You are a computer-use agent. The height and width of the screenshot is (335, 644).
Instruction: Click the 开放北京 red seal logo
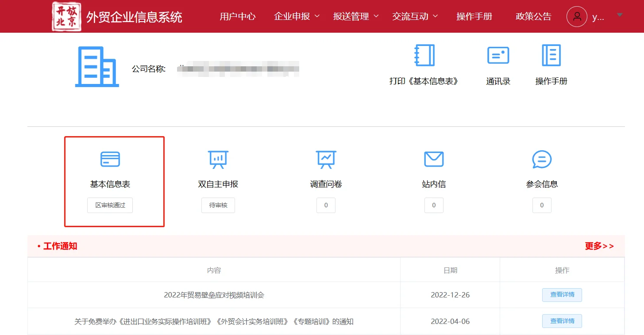[65, 16]
